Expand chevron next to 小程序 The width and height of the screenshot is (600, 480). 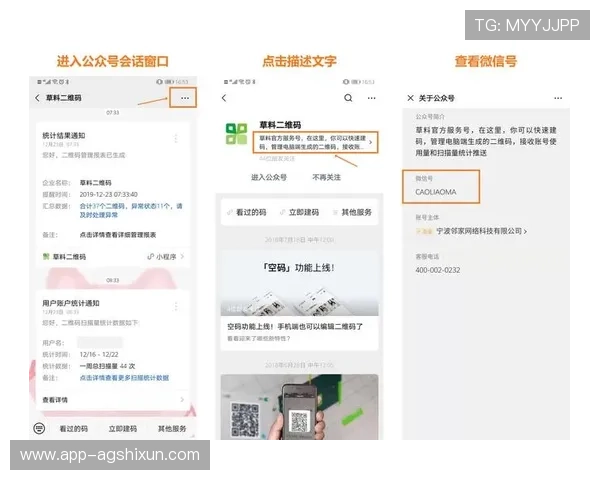(x=183, y=256)
